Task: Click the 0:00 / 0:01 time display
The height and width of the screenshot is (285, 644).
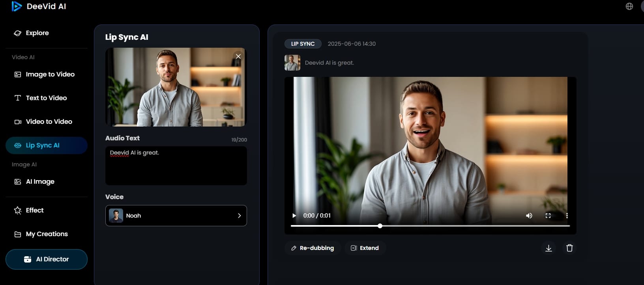Action: pyautogui.click(x=317, y=216)
